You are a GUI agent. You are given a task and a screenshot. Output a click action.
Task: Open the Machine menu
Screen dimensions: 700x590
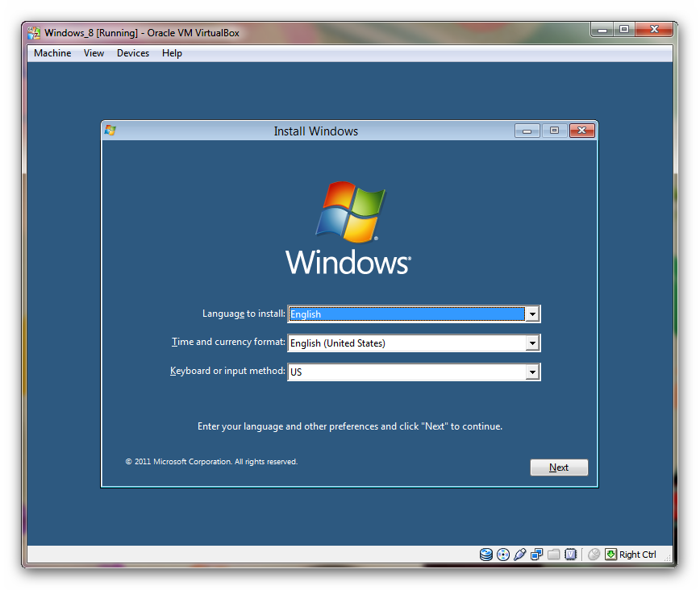tap(52, 53)
